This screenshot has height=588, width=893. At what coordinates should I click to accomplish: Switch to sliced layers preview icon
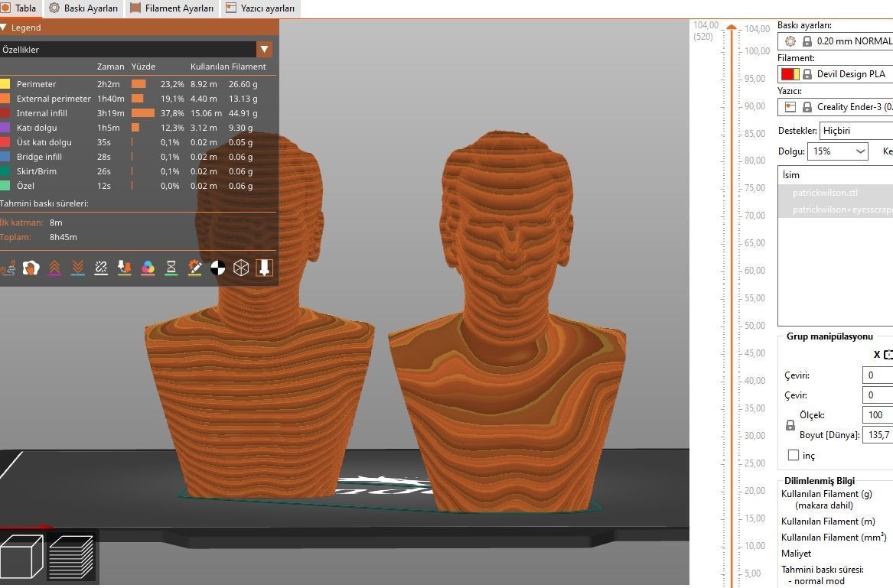pyautogui.click(x=71, y=556)
